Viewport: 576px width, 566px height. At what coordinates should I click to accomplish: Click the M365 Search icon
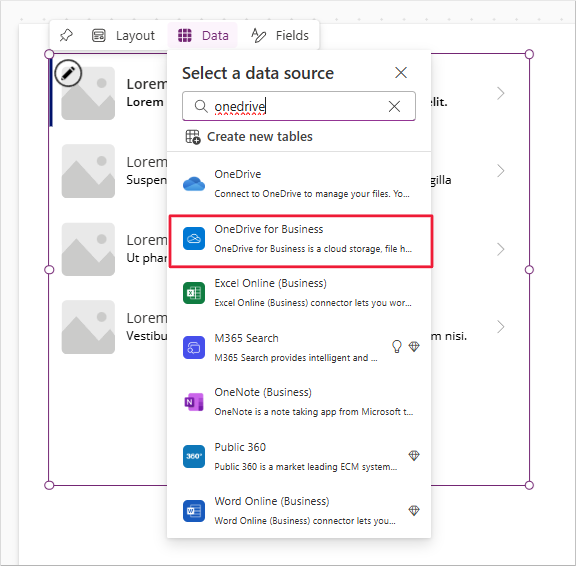194,347
